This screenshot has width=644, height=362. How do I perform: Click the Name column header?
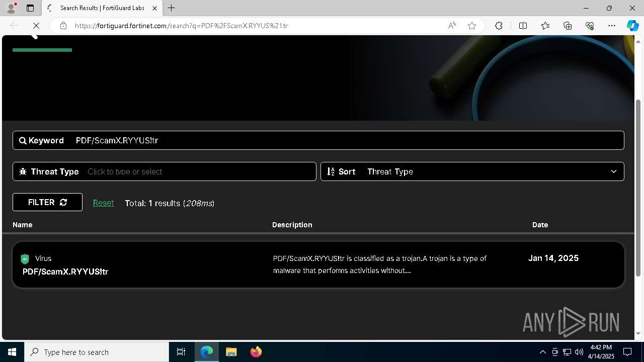pyautogui.click(x=23, y=225)
